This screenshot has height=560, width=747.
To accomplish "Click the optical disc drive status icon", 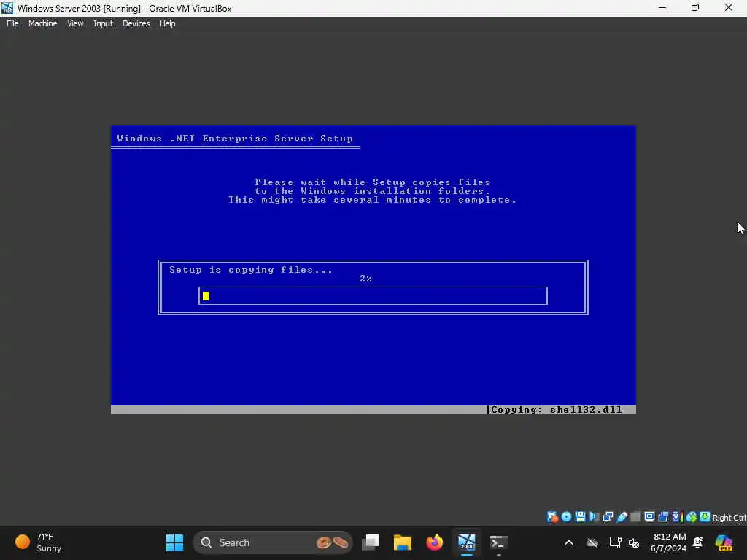I will click(566, 517).
